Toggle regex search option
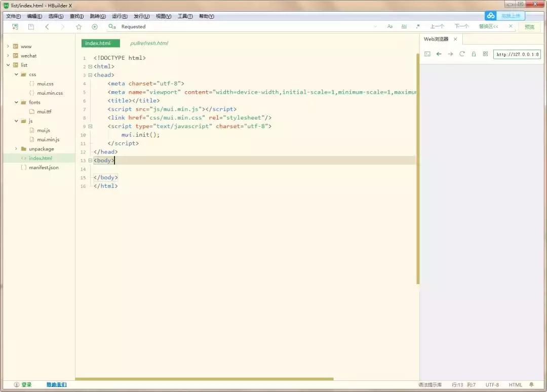Viewport: 547px width, 392px height. click(x=418, y=27)
